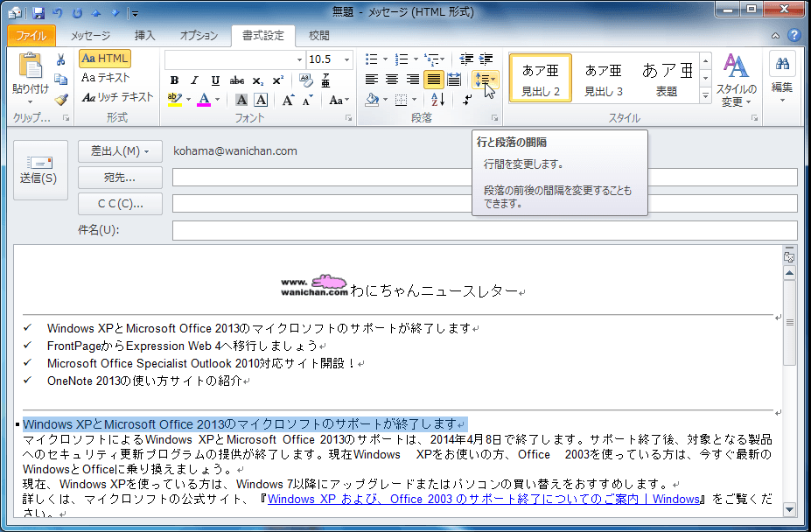The height and width of the screenshot is (532, 811).
Task: Switch to the Message (メッセージ) tab
Action: 90,35
